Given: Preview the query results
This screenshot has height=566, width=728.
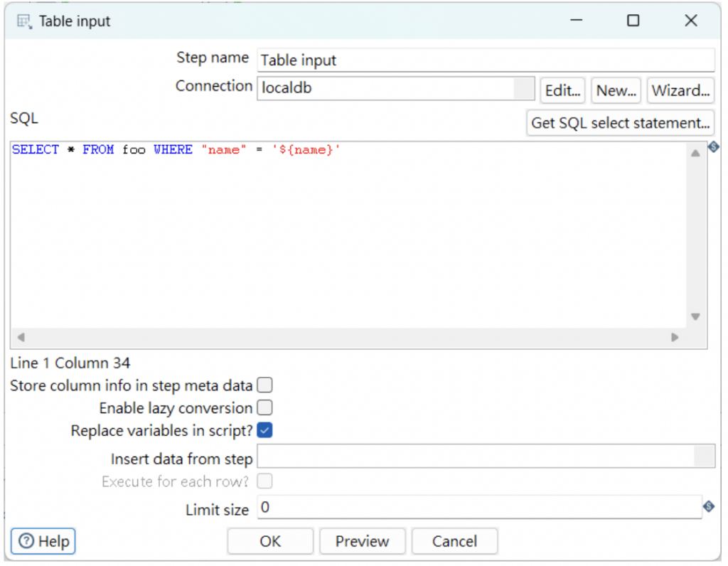Looking at the screenshot, I should pyautogui.click(x=363, y=541).
